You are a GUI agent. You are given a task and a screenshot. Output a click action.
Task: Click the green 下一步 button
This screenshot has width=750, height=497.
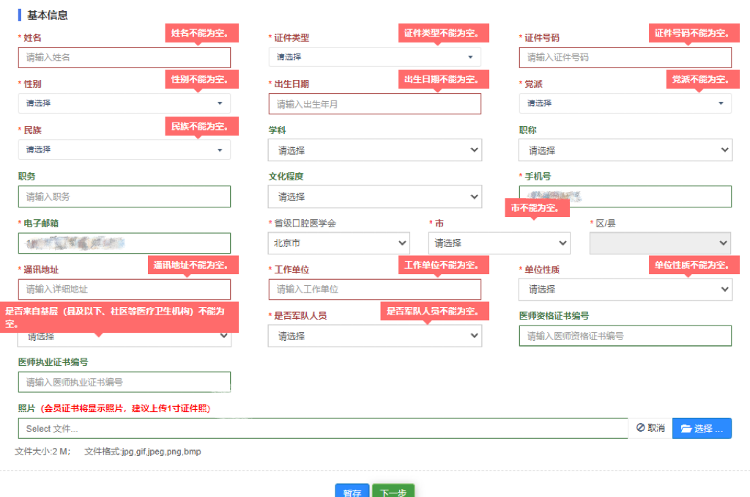click(x=392, y=491)
